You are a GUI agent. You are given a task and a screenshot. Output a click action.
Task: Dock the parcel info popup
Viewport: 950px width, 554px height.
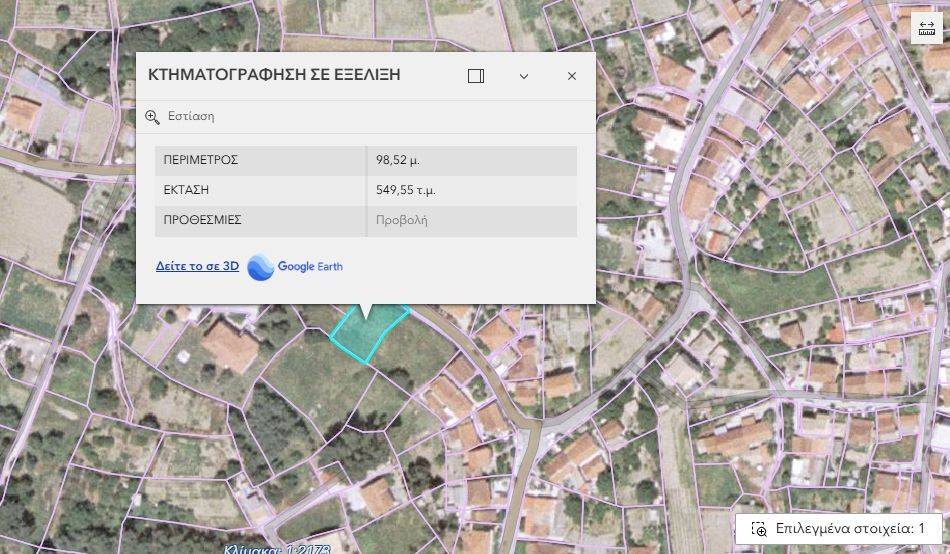[x=476, y=76]
